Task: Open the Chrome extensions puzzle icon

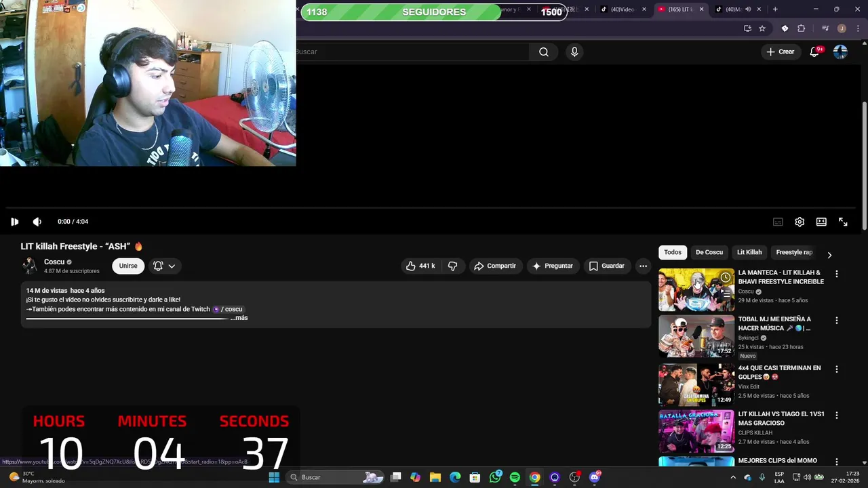Action: click(x=801, y=28)
